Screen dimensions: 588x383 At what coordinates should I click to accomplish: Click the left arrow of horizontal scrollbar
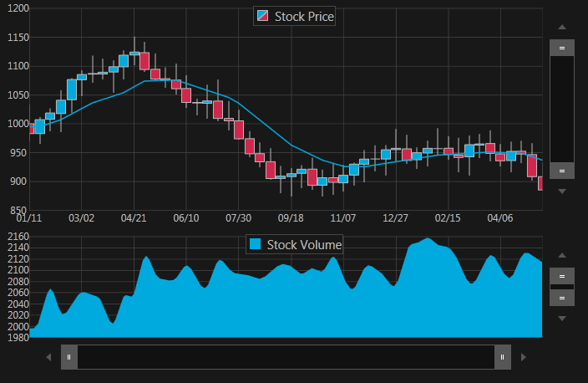click(48, 357)
